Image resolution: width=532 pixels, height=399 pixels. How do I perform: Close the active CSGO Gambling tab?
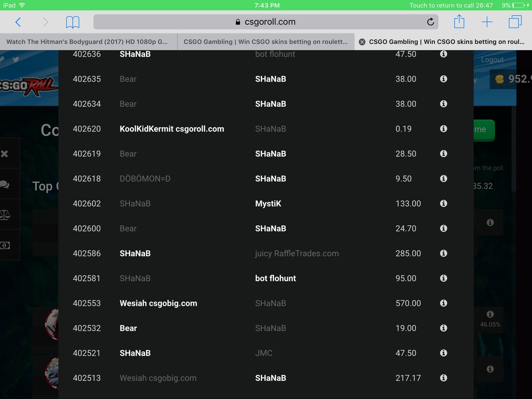click(x=362, y=42)
